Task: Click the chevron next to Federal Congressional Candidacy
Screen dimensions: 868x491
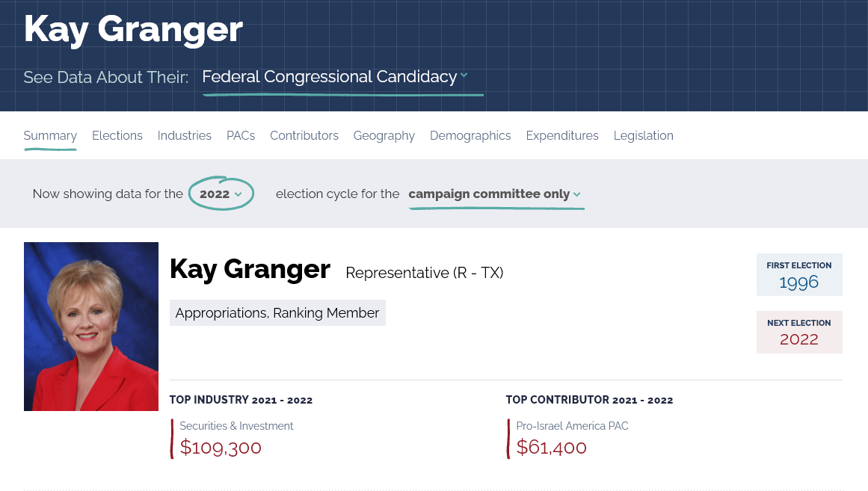Action: 464,75
